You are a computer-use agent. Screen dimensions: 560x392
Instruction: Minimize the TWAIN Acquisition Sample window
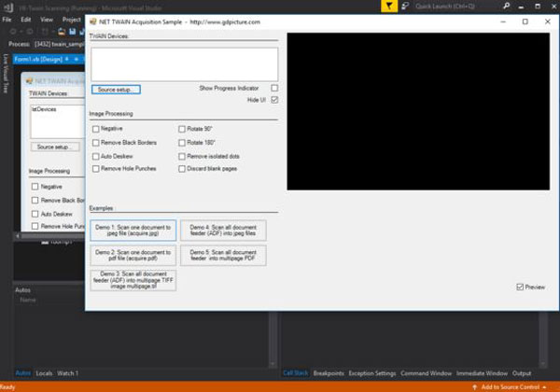(500, 20)
